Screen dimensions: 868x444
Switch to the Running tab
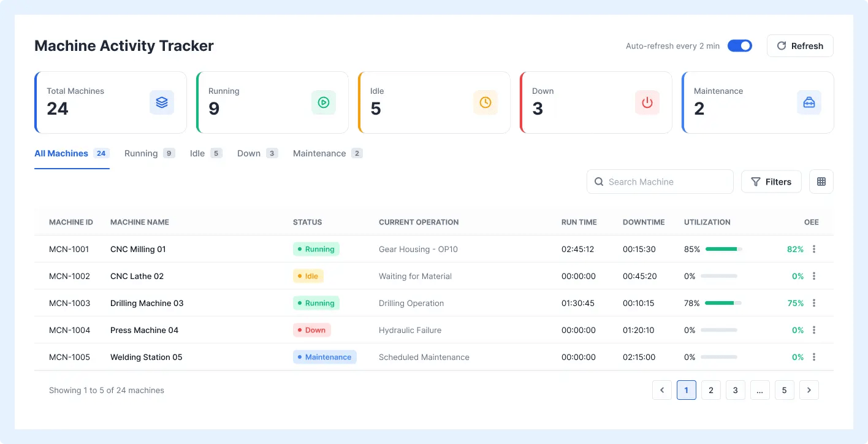(x=150, y=153)
